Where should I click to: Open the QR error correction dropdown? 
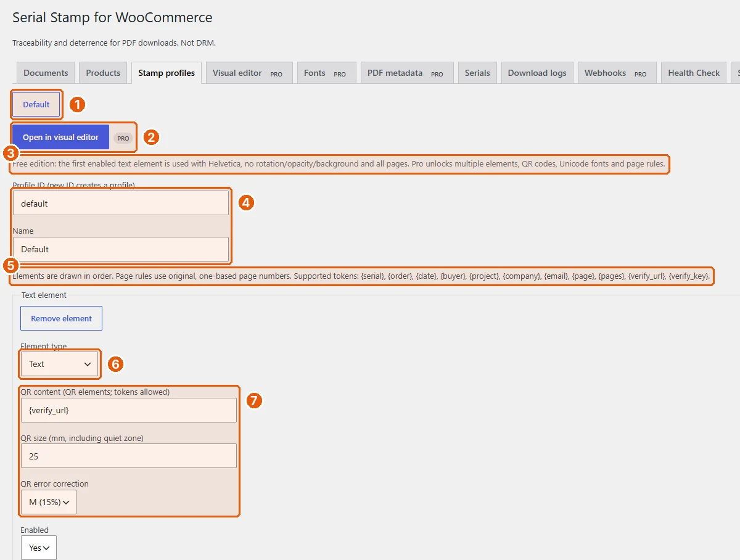click(x=49, y=502)
